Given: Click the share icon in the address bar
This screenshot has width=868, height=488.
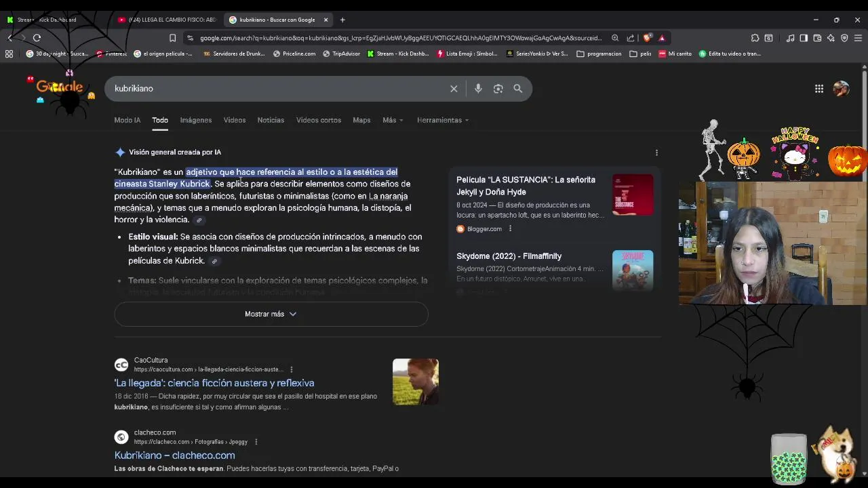Looking at the screenshot, I should click(631, 38).
